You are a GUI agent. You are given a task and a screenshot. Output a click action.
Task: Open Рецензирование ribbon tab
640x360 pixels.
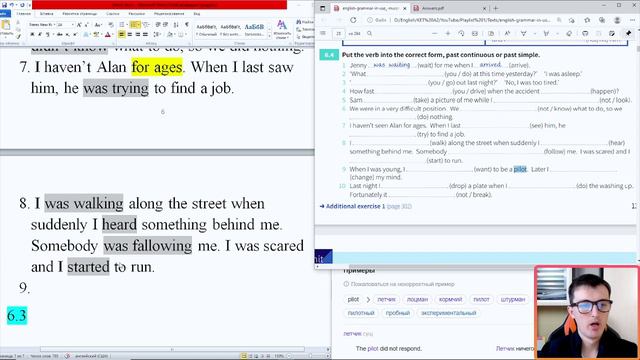pyautogui.click(x=169, y=14)
